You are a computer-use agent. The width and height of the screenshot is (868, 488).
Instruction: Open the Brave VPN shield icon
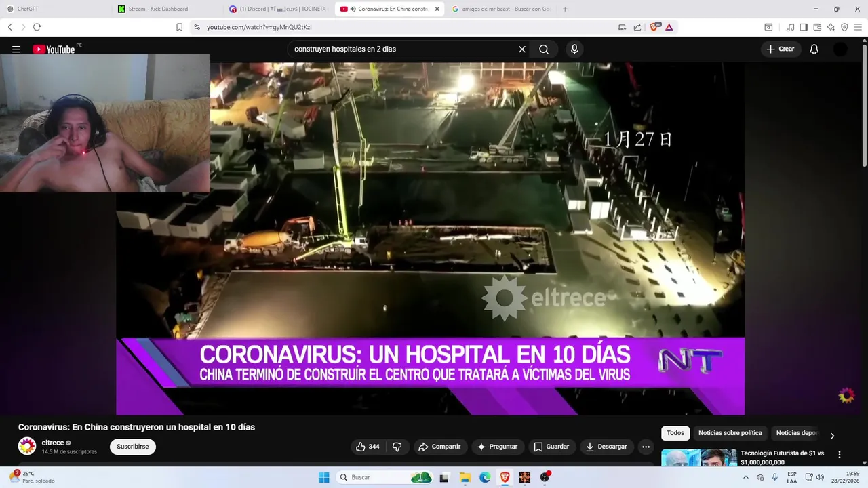[x=844, y=27]
